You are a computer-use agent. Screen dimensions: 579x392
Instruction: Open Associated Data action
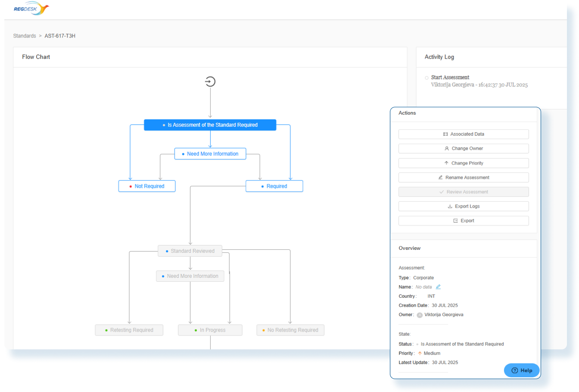pos(464,134)
